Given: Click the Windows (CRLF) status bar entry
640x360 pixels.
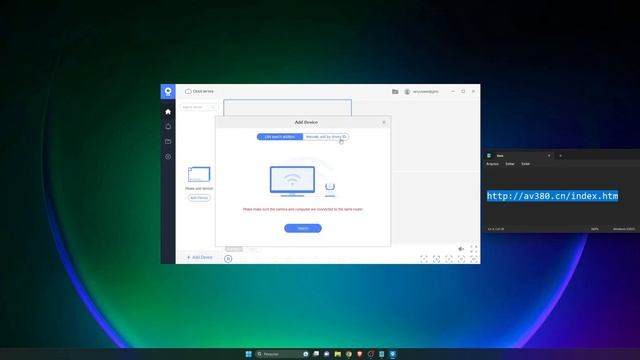Looking at the screenshot, I should pos(624,229).
